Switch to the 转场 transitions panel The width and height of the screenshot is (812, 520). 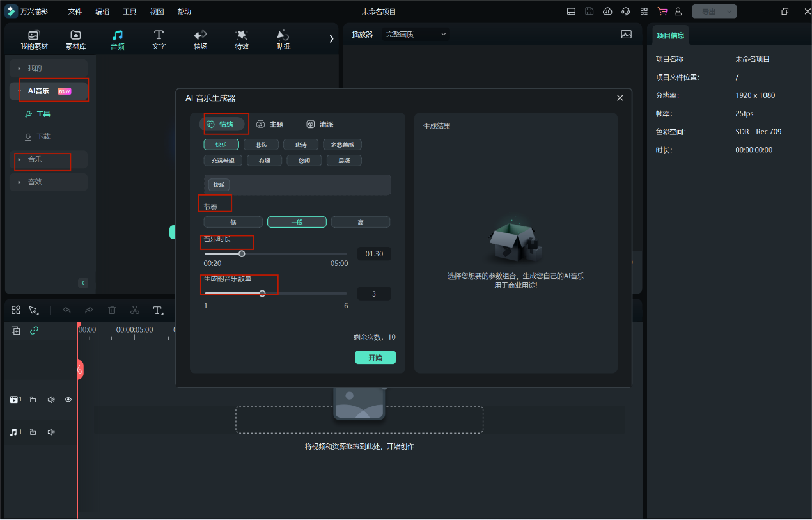(200, 40)
